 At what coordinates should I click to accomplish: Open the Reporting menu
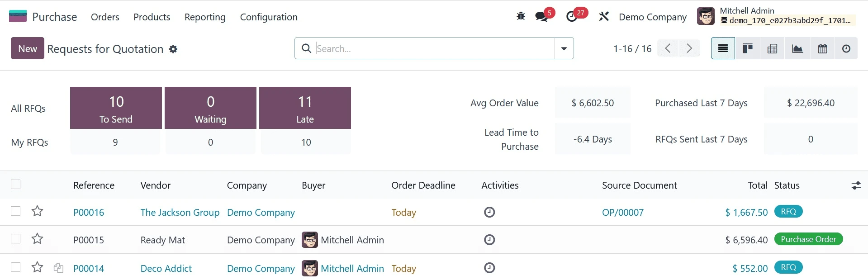coord(205,17)
